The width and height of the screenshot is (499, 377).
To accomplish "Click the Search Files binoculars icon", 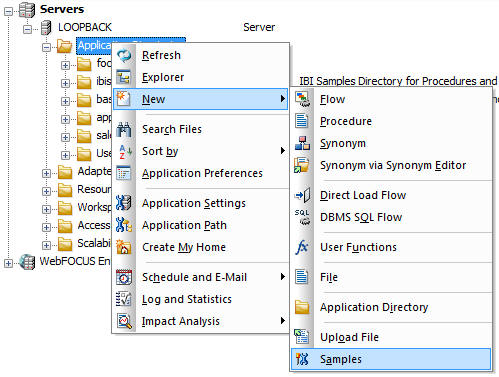I will [x=124, y=130].
